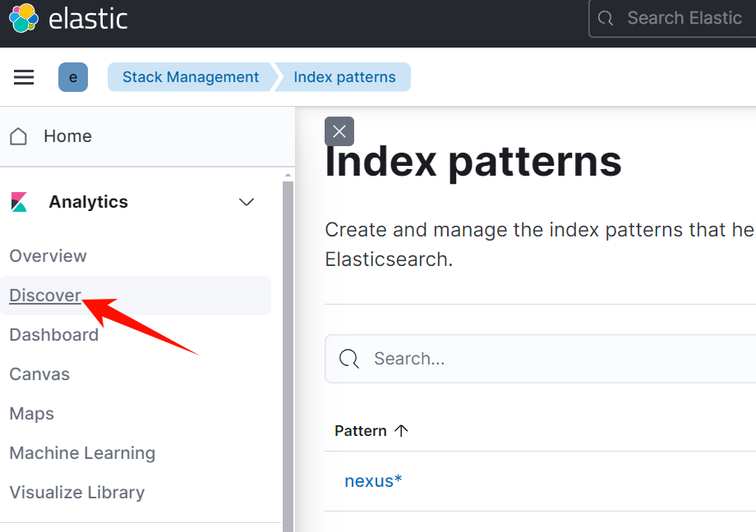Click the Pattern column header

pos(371,430)
